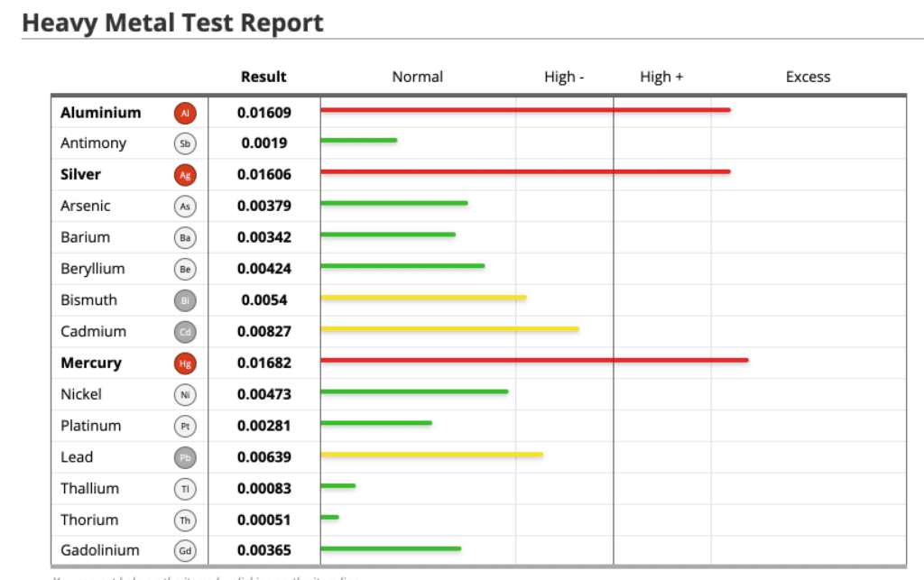The width and height of the screenshot is (924, 580).
Task: Click the Mercury value 0.01682
Action: [x=264, y=363]
